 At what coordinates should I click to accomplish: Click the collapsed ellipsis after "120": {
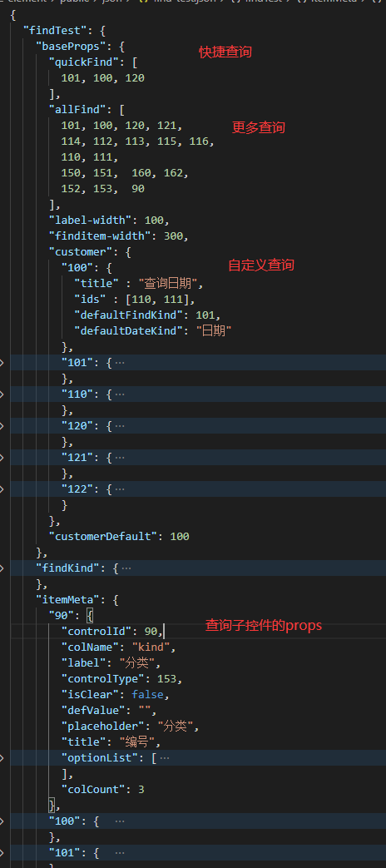[x=120, y=426]
